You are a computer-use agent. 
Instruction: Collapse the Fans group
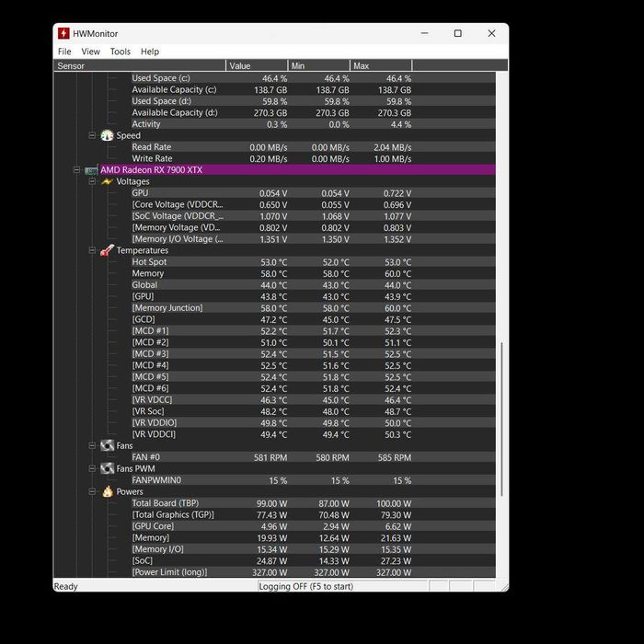pyautogui.click(x=92, y=445)
